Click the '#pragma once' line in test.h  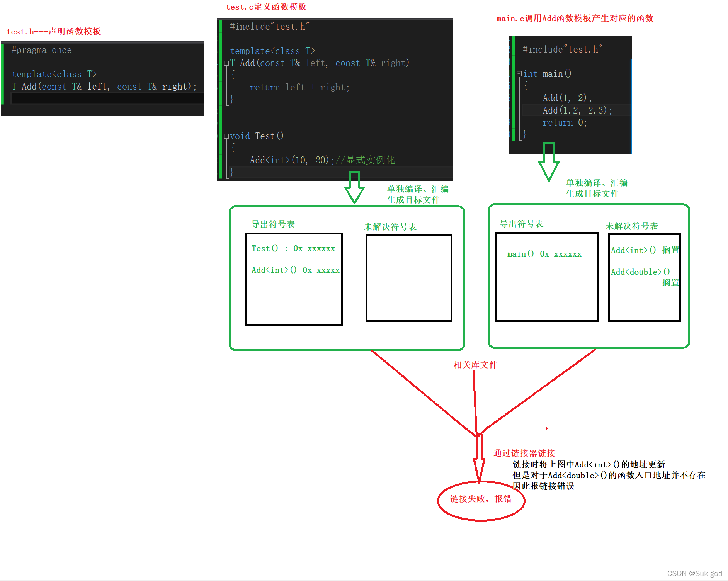click(41, 50)
